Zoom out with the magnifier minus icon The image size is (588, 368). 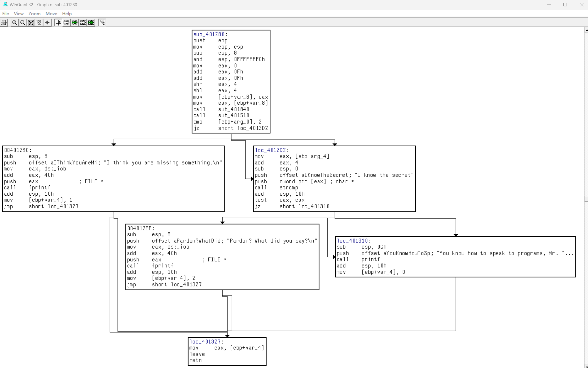(23, 23)
